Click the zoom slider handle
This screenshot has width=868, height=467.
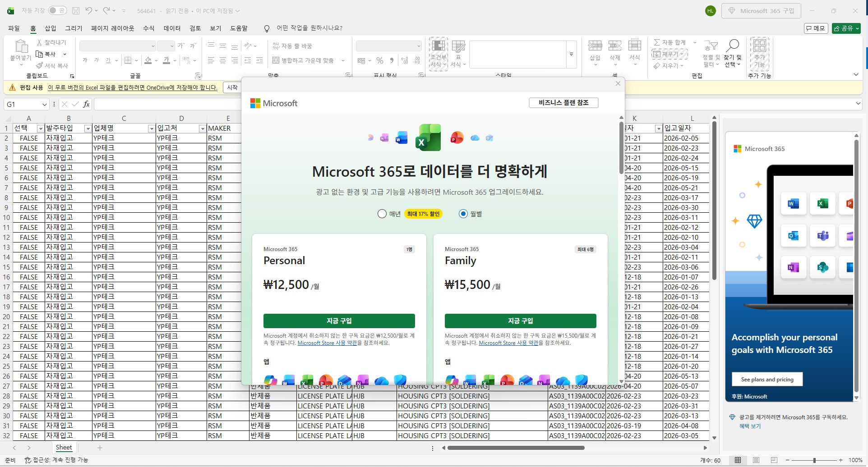[814, 460]
